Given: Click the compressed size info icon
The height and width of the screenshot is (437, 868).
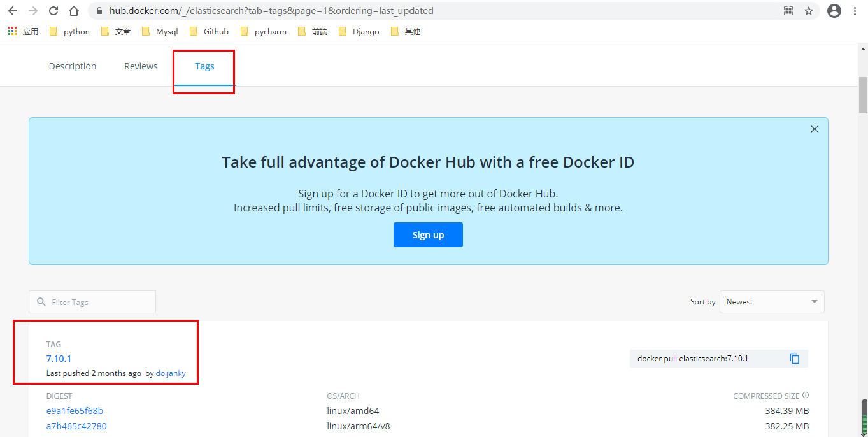Looking at the screenshot, I should 806,396.
